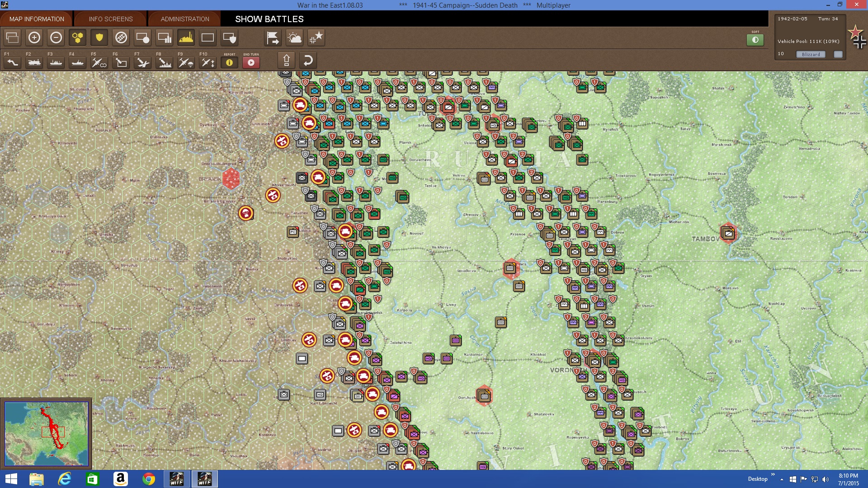Screen dimensions: 868x488
Task: Switch to second WITE taskbar window
Action: point(204,479)
